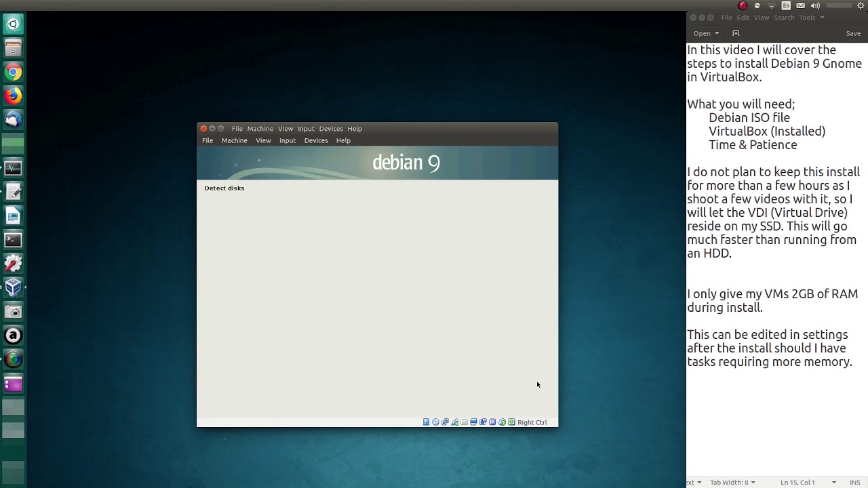Open Machine in the VirtualBox title bar menu
Screen dimensions: 868x488
point(260,129)
